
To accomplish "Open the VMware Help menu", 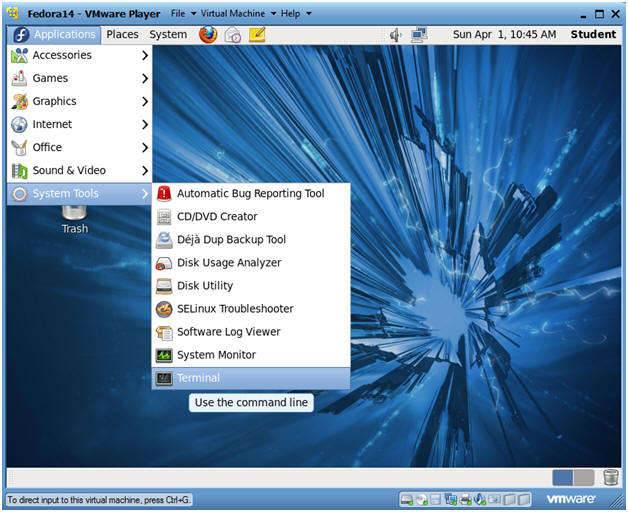I will coord(290,14).
